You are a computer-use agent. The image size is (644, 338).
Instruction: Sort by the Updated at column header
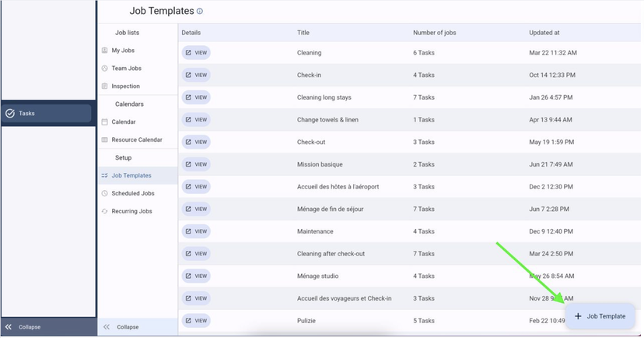point(544,33)
